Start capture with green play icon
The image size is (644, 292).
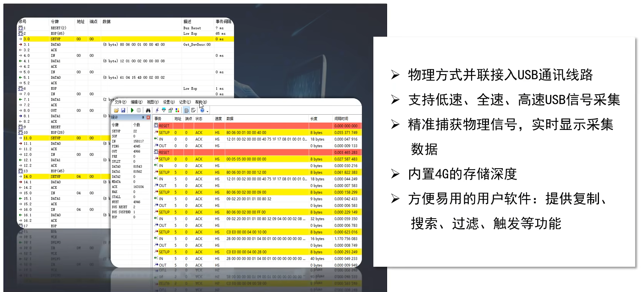click(132, 110)
